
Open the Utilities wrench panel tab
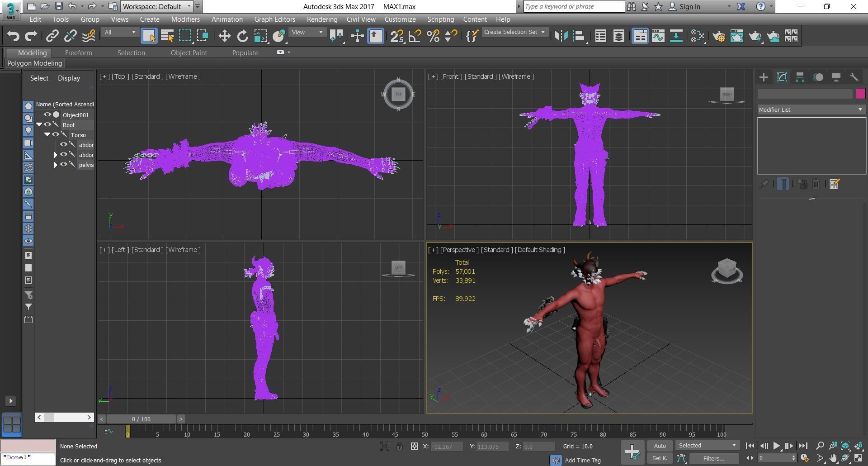pyautogui.click(x=854, y=77)
